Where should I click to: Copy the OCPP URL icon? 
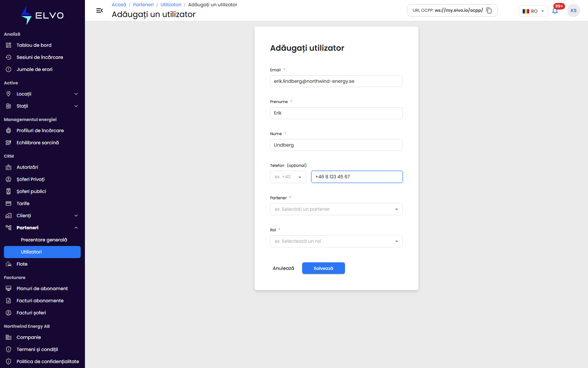[x=489, y=10]
